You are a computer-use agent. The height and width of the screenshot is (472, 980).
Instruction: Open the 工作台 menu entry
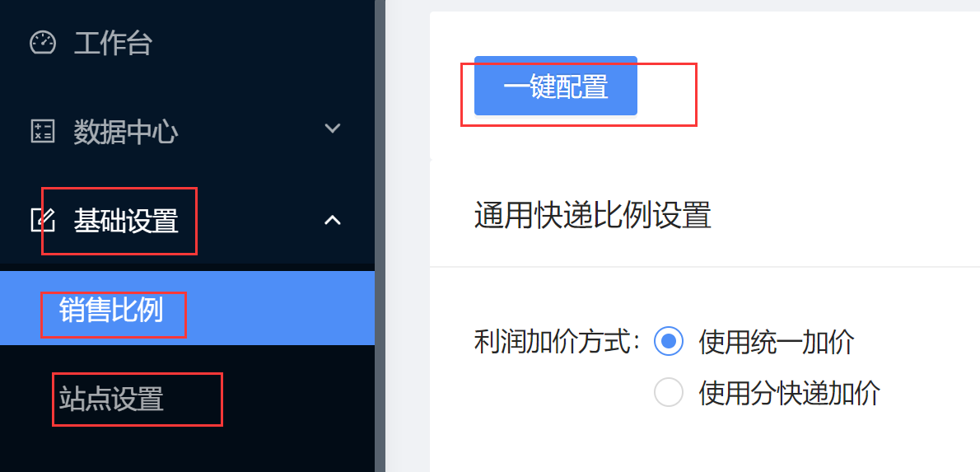click(x=113, y=44)
